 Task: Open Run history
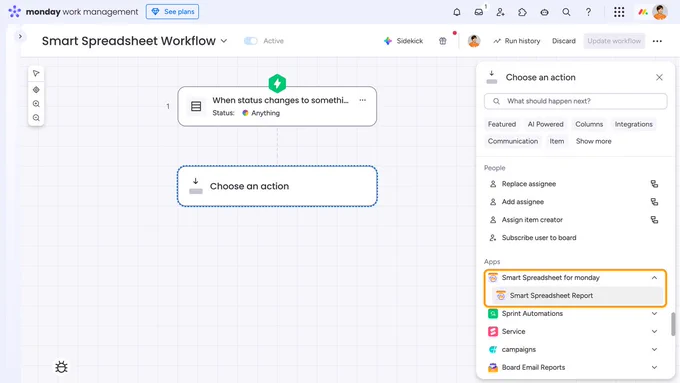517,41
